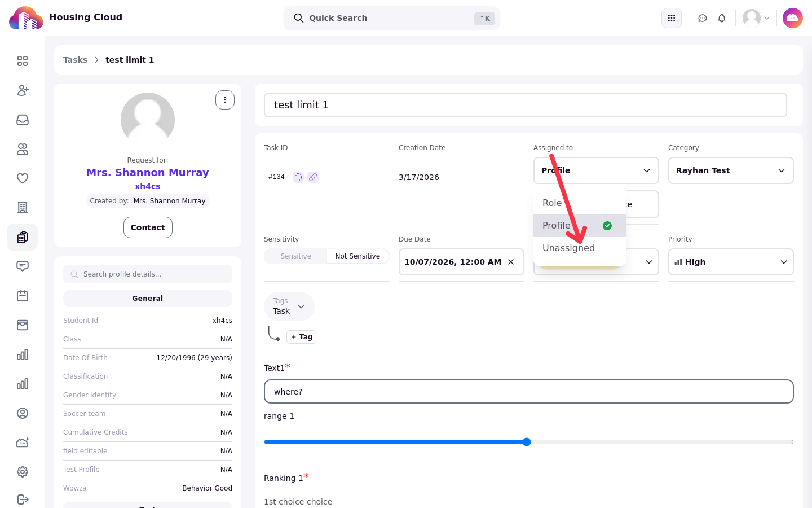Expand the Assigned to dropdown
Viewport: 812px width, 508px height.
[x=596, y=170]
